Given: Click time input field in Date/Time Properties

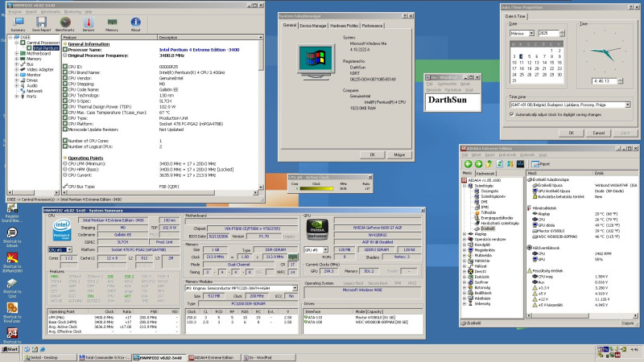Looking at the screenshot, I should pyautogui.click(x=605, y=81).
